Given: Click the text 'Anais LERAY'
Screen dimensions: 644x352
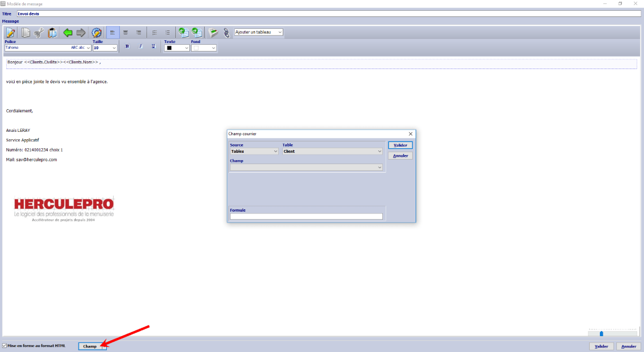Looking at the screenshot, I should tap(18, 130).
